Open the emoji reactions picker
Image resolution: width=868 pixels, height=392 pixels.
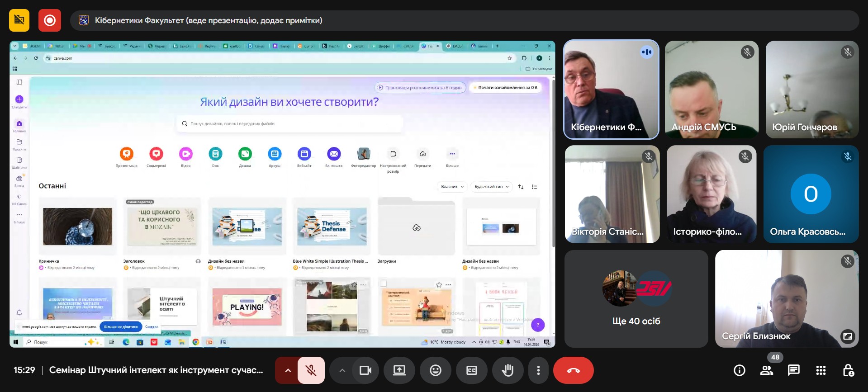435,370
